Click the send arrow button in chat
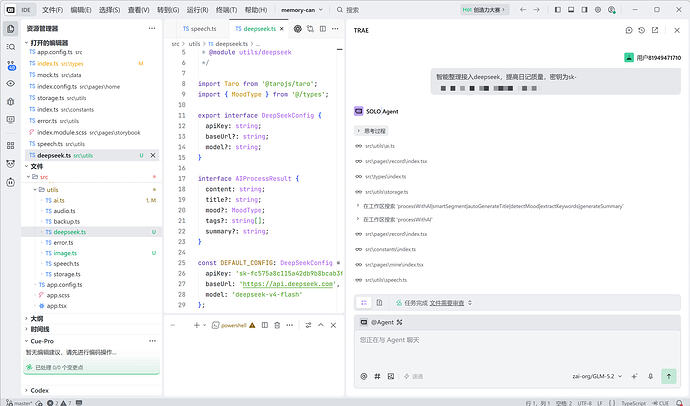 (668, 376)
